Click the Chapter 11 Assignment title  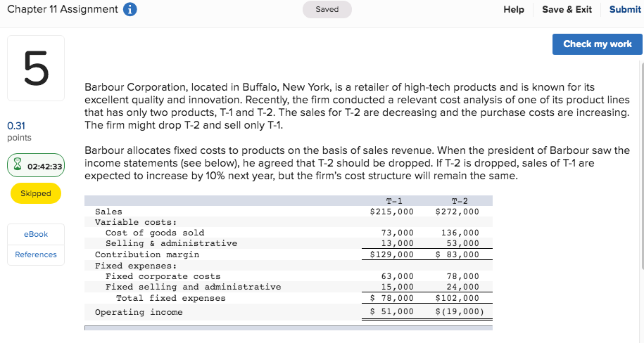coord(62,9)
